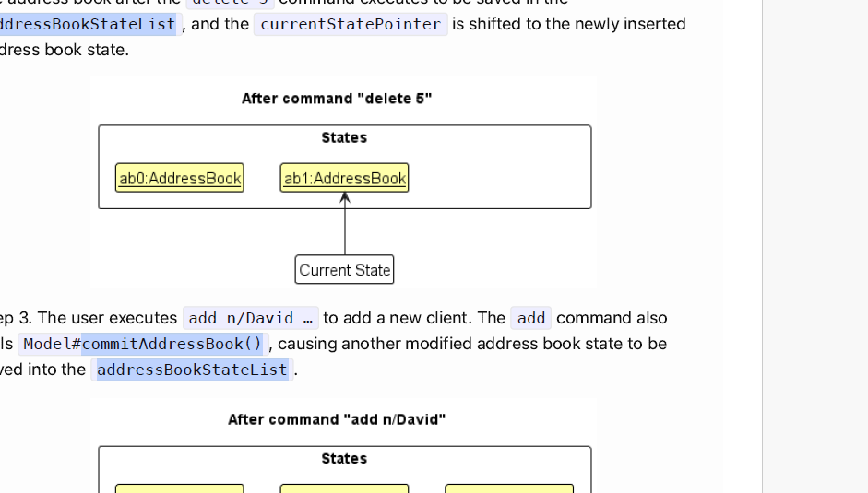
Task: Click the ab0:AddressBook box in delete diagram
Action: click(179, 178)
